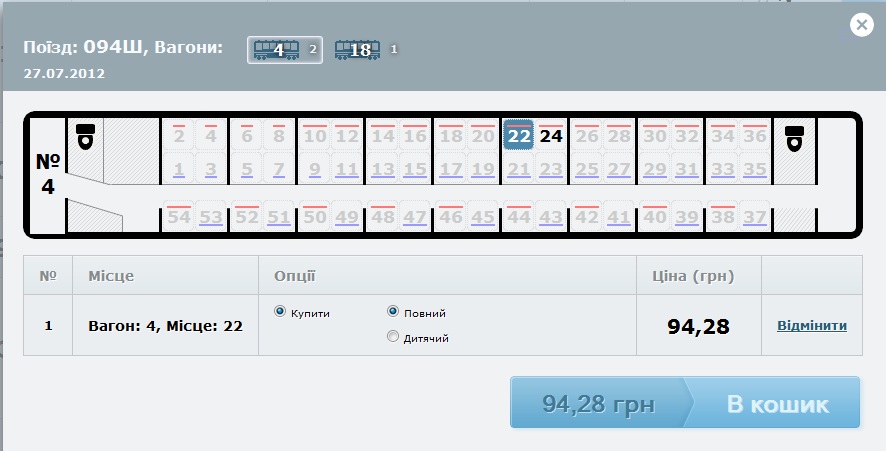Click seat 21 in the car map
Image resolution: width=886 pixels, height=451 pixels.
[518, 169]
